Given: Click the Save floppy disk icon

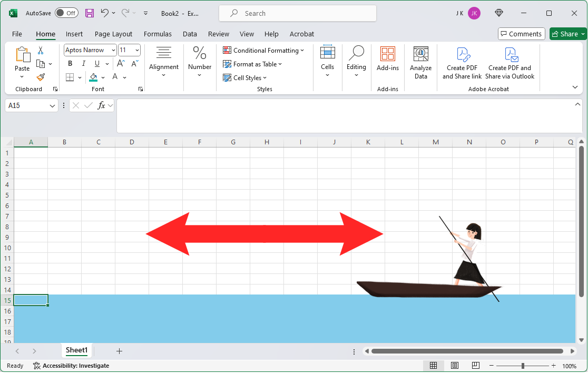Looking at the screenshot, I should 89,13.
